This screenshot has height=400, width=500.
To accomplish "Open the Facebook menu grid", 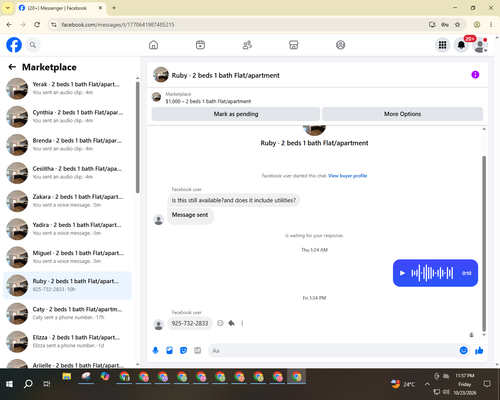I will [442, 45].
